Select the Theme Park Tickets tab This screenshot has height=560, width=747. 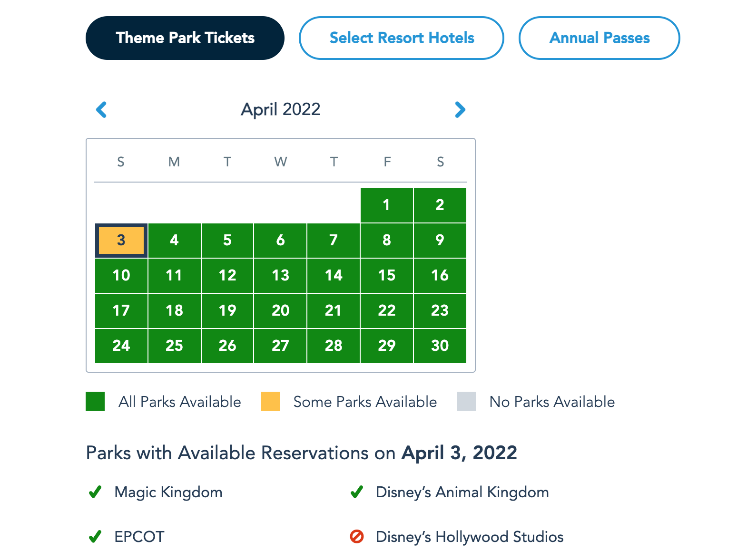point(185,38)
